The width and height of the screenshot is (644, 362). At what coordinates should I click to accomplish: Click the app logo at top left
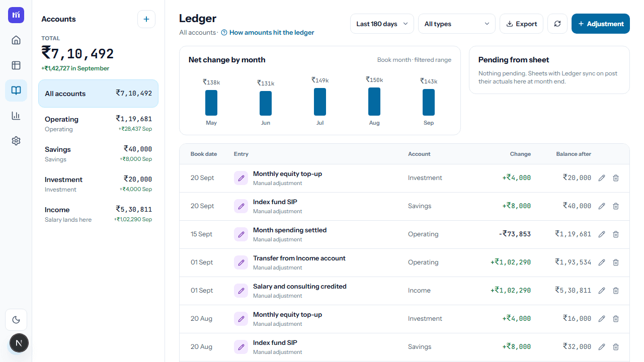pos(16,15)
